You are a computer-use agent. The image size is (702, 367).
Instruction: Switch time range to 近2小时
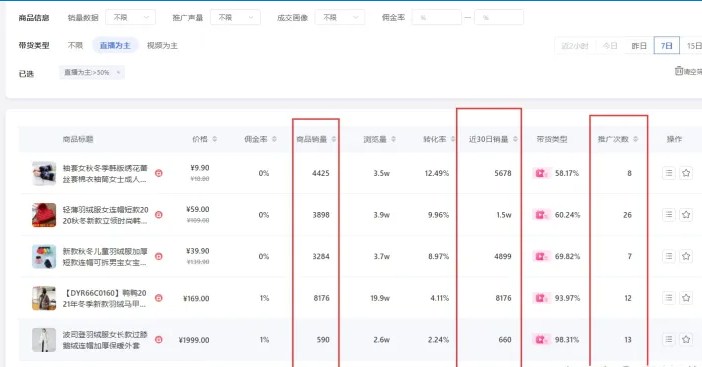[575, 46]
